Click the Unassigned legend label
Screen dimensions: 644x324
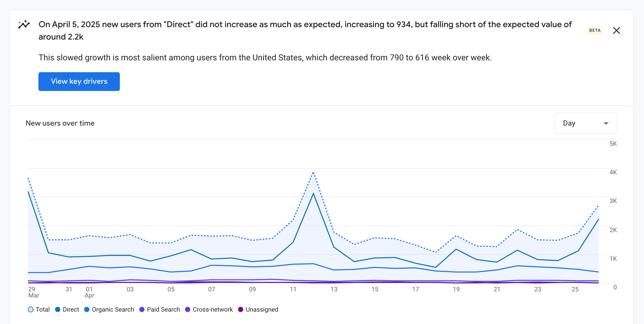pos(262,310)
